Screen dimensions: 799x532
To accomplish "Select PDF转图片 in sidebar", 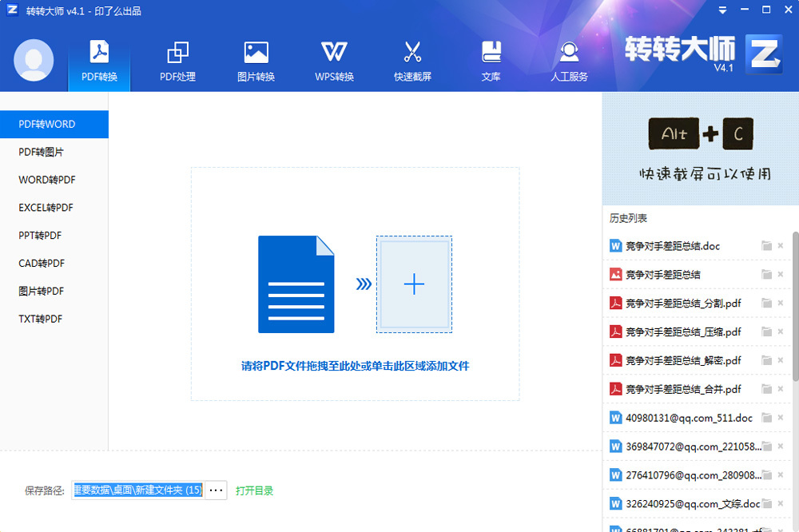I will coord(54,152).
